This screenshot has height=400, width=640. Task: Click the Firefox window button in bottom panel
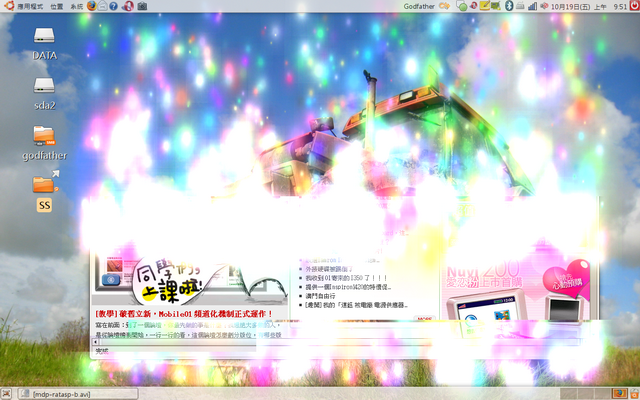point(619,393)
